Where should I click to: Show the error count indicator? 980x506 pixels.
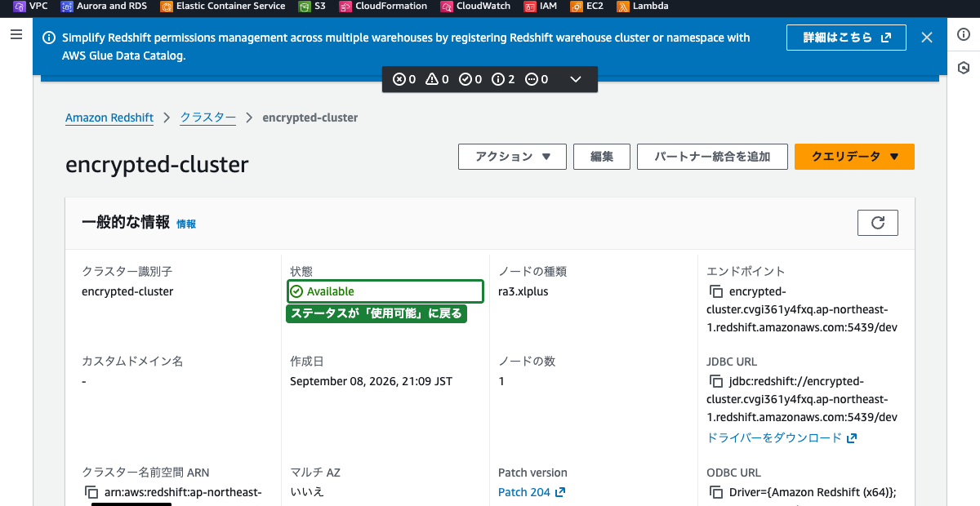[x=405, y=79]
